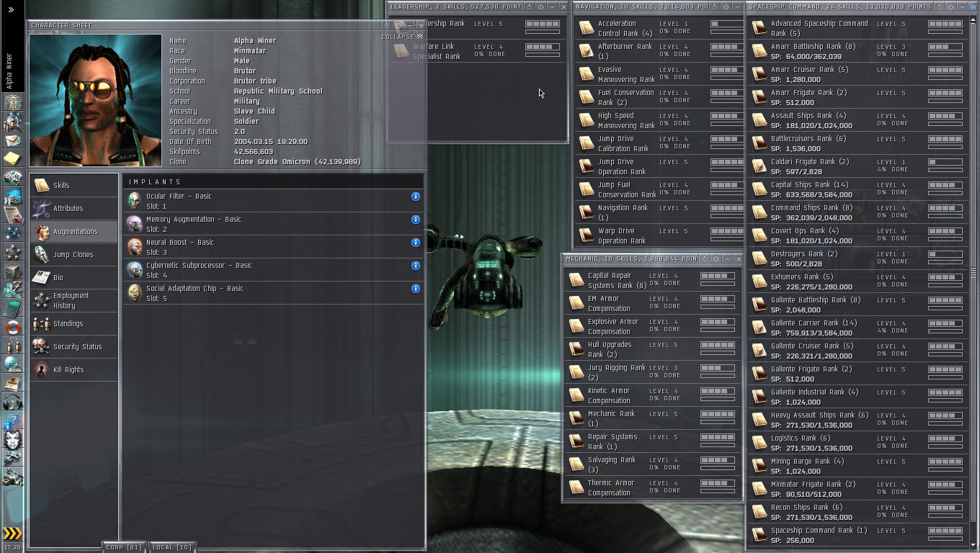Open the Corp [81] chat channel tab

click(124, 547)
